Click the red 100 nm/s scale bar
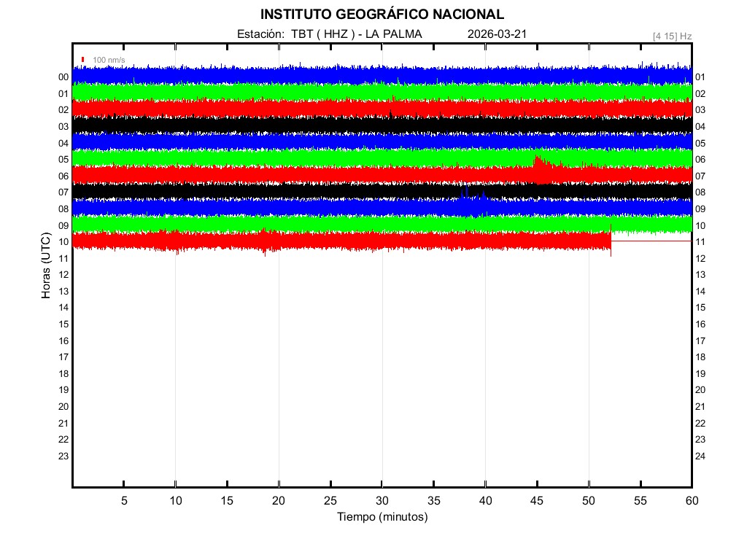747x560 pixels. (x=83, y=59)
